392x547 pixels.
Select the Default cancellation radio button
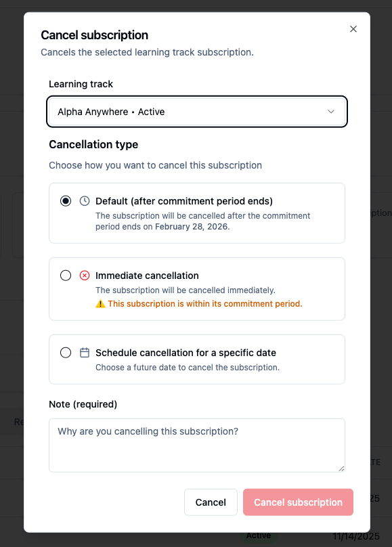click(x=65, y=200)
